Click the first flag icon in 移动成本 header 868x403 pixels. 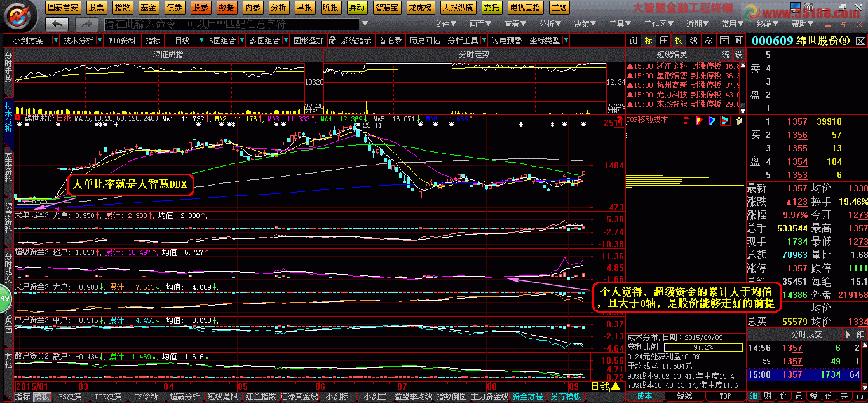click(x=687, y=120)
